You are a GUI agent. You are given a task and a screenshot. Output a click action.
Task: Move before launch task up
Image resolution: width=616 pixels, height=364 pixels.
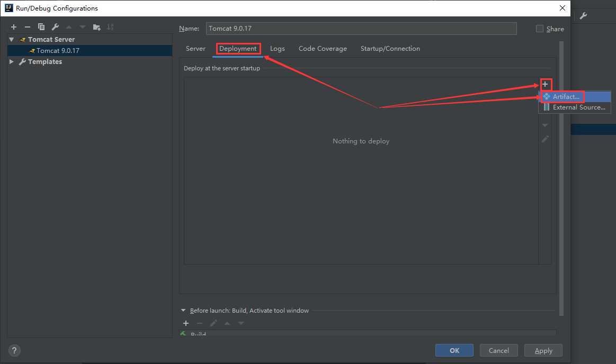227,323
